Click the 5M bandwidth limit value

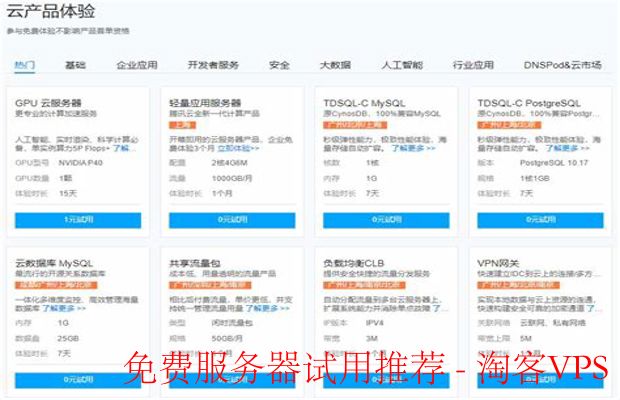(526, 338)
